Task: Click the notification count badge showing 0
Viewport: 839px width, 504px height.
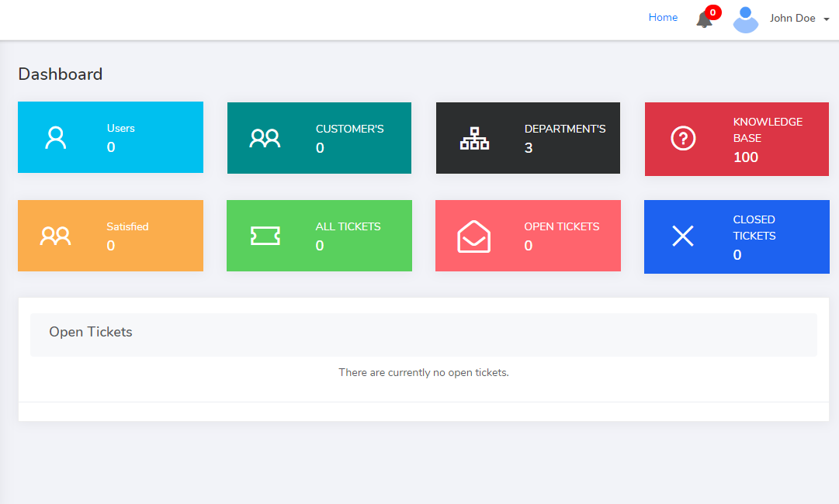Action: click(x=713, y=12)
